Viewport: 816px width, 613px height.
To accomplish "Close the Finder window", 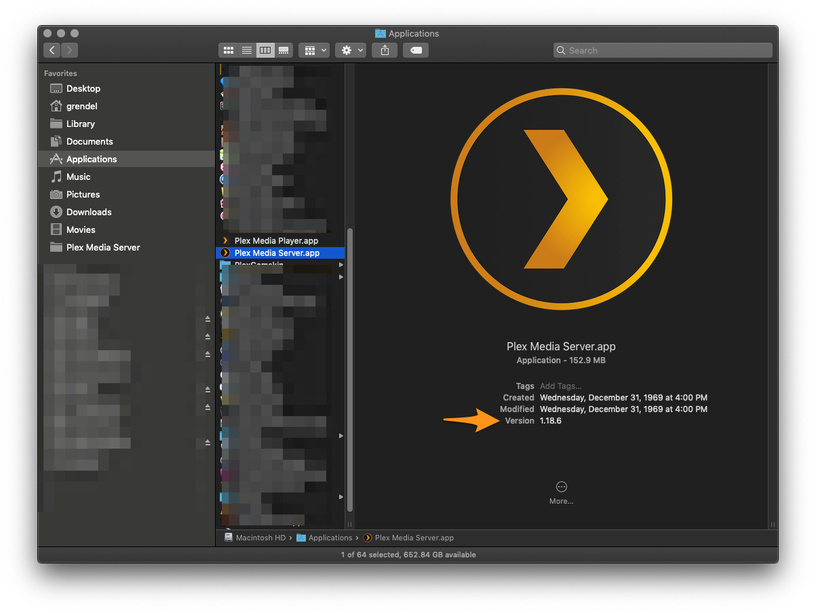I will pyautogui.click(x=47, y=33).
